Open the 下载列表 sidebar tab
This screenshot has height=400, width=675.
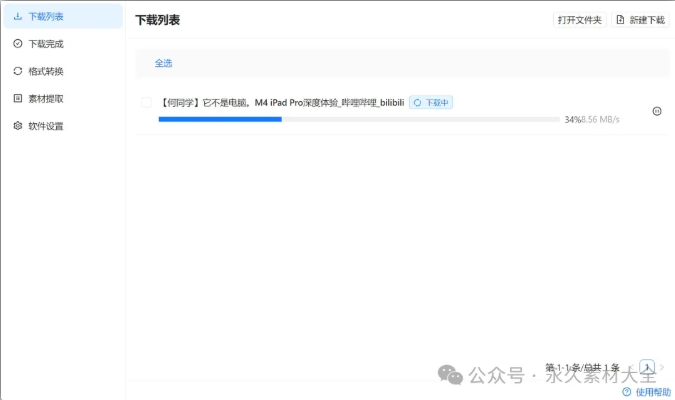[x=63, y=16]
